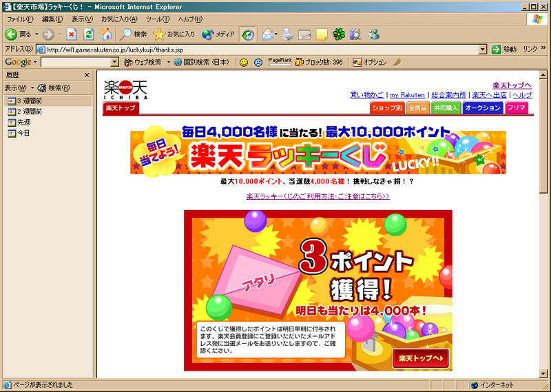Open the web search (ウェブ検索) dropdown arrow
The width and height of the screenshot is (551, 392).
coord(168,62)
